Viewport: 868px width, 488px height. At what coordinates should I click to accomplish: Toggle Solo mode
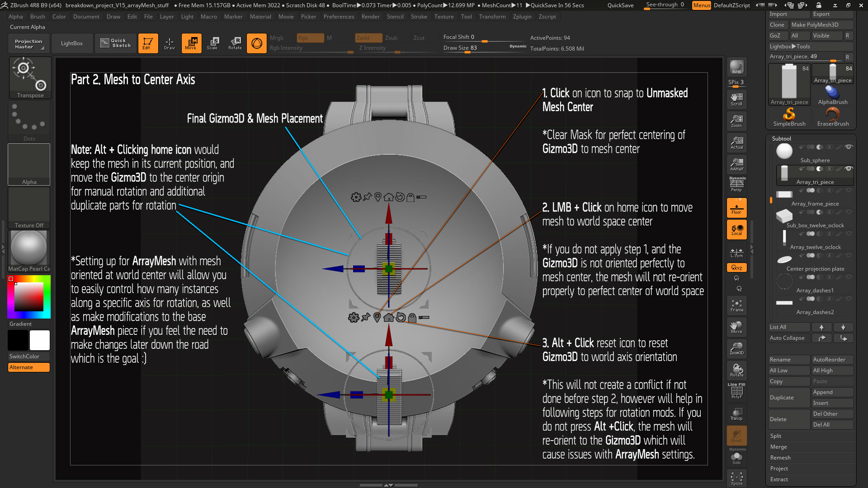click(736, 457)
